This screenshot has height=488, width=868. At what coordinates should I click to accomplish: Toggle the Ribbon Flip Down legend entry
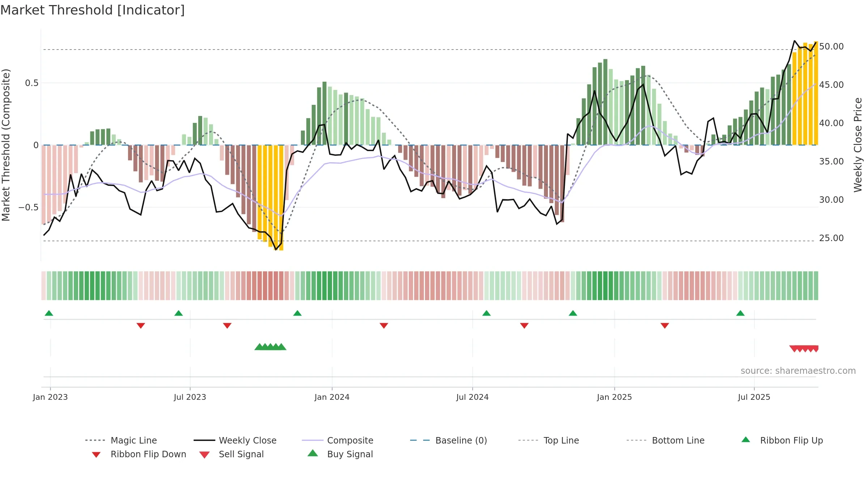tap(139, 454)
